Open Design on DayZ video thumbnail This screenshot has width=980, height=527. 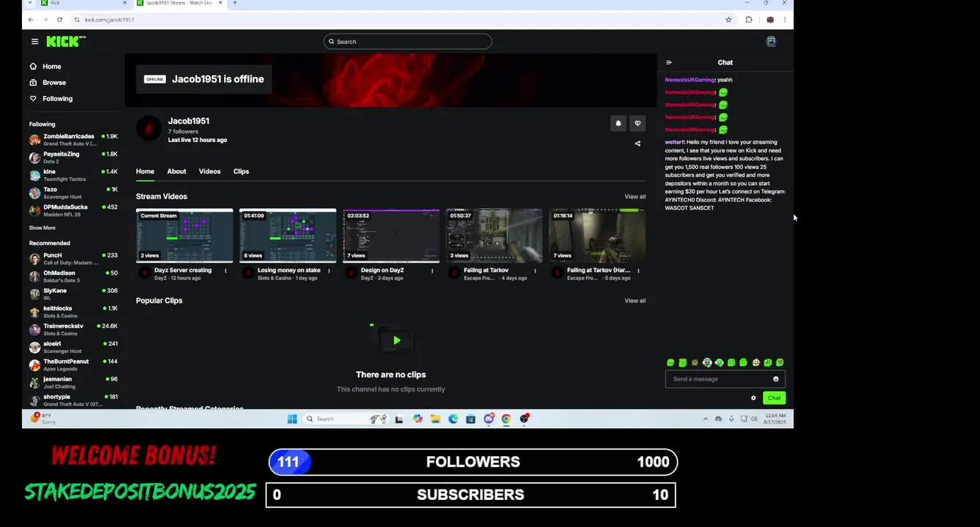391,236
